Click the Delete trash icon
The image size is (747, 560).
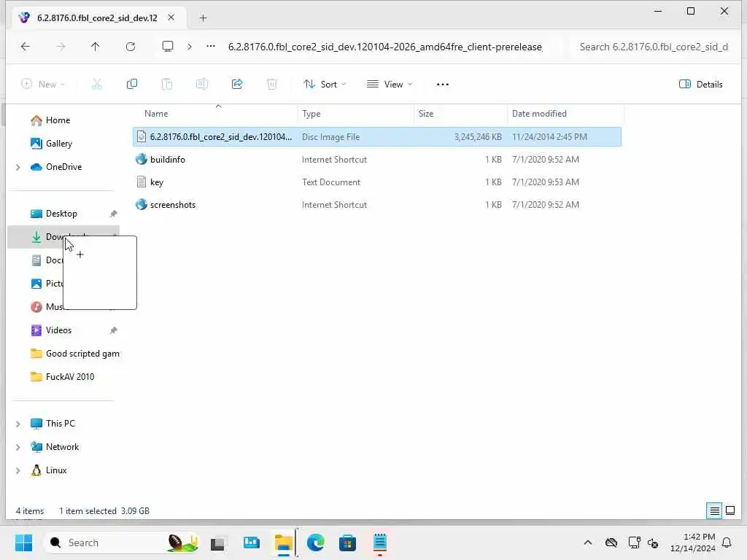(271, 85)
